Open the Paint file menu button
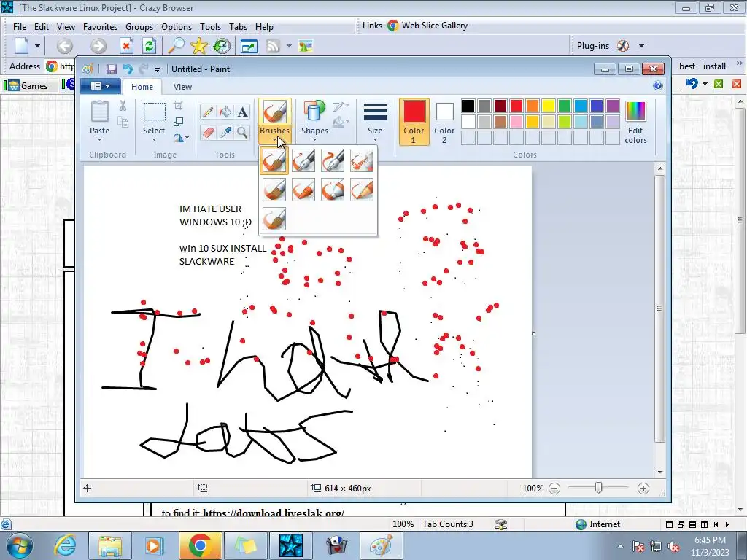The height and width of the screenshot is (560, 747). 100,86
